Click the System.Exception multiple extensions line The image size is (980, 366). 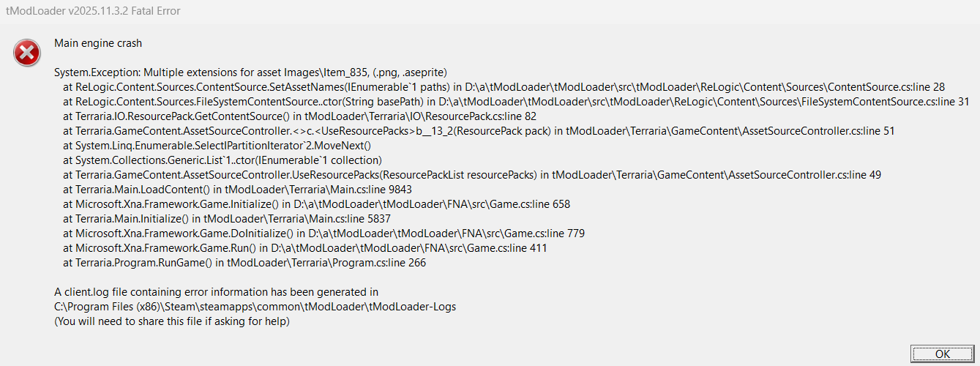pyautogui.click(x=250, y=72)
